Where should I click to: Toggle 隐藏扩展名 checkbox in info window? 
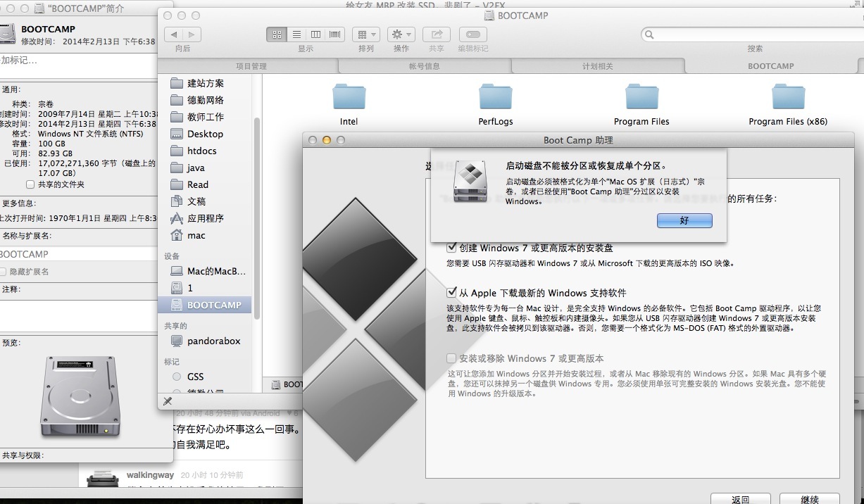coord(3,272)
